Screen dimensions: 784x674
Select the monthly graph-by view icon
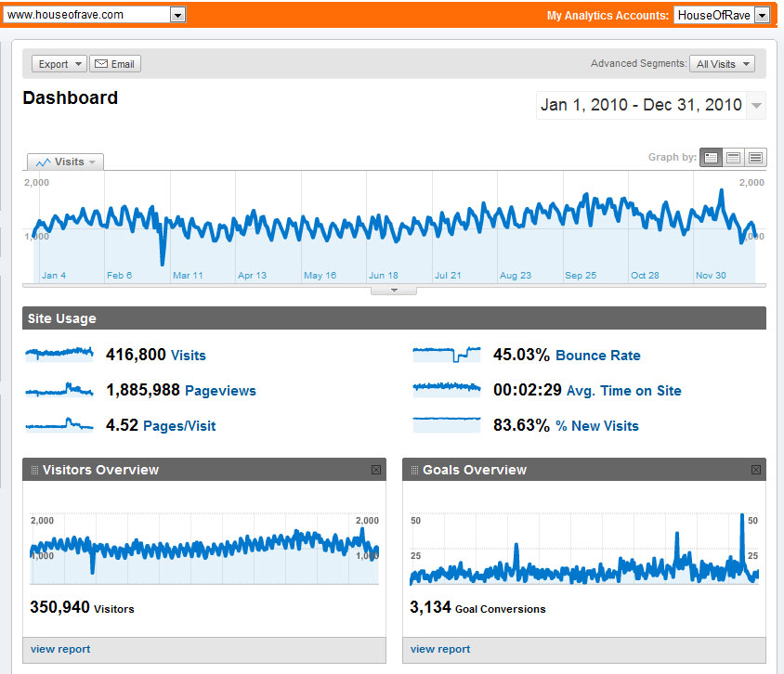pyautogui.click(x=755, y=158)
